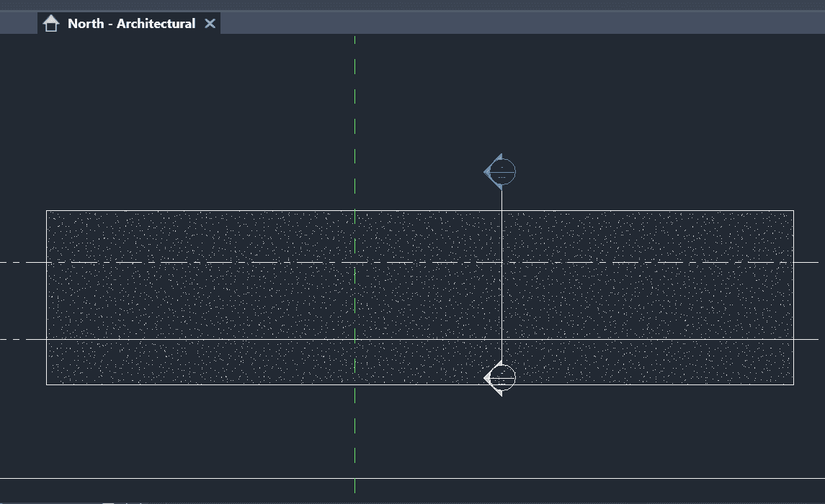
Task: Click the blue arrow of the upper section head
Action: [490, 171]
